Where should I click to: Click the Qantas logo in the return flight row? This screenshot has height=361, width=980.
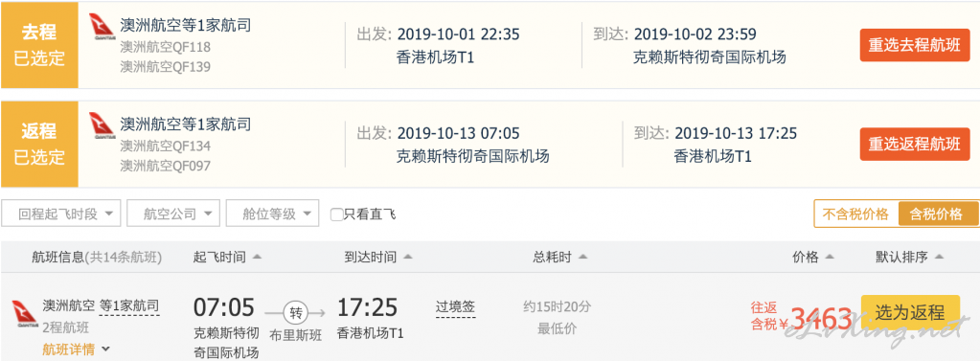[x=102, y=125]
